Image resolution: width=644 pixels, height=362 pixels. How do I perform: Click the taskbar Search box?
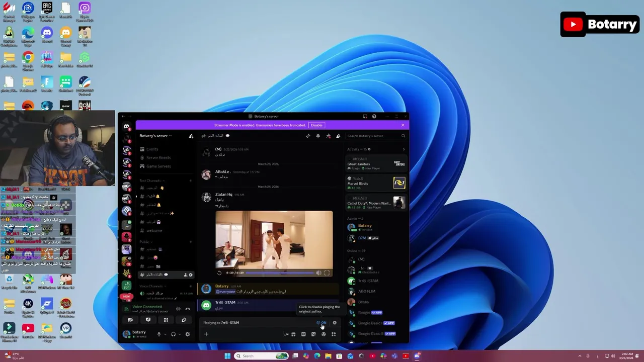(262, 356)
